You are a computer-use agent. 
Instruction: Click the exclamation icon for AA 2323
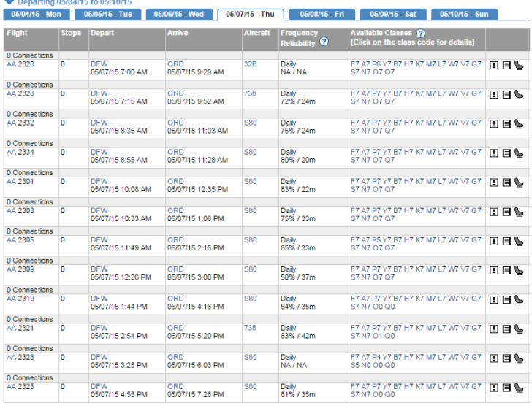[494, 358]
